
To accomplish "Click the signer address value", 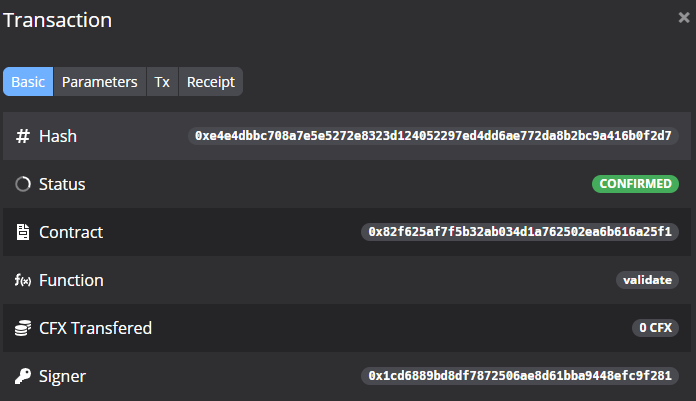I will (x=520, y=376).
